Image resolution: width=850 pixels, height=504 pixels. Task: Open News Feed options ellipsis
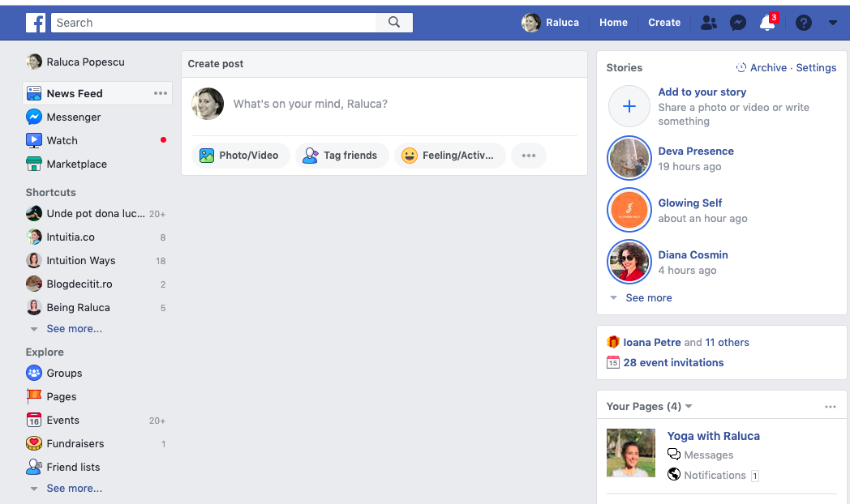point(161,93)
